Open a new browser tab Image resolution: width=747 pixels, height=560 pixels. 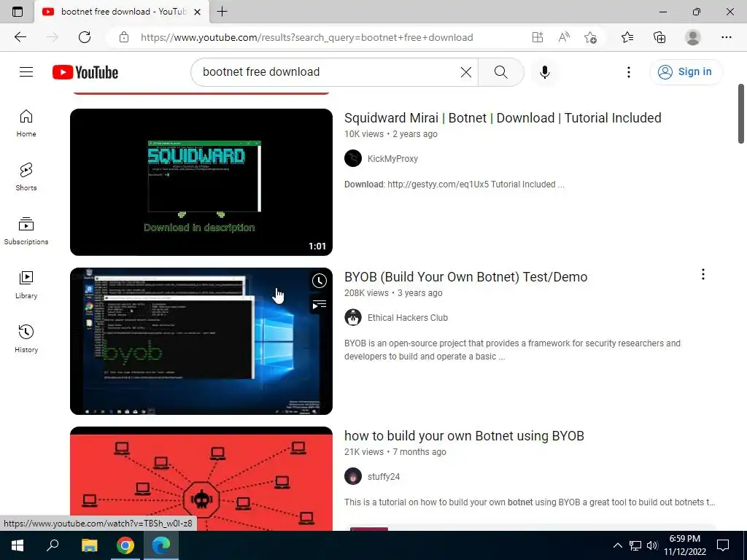[x=222, y=12]
